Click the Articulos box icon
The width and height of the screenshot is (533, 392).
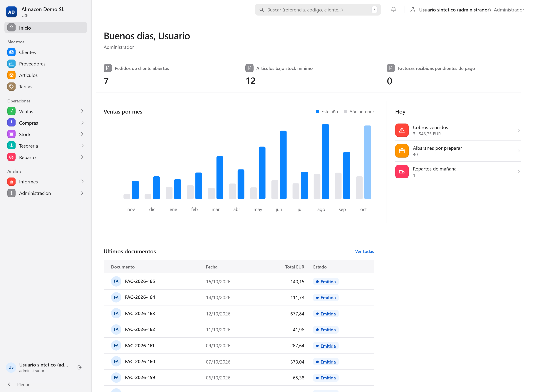[x=11, y=75]
